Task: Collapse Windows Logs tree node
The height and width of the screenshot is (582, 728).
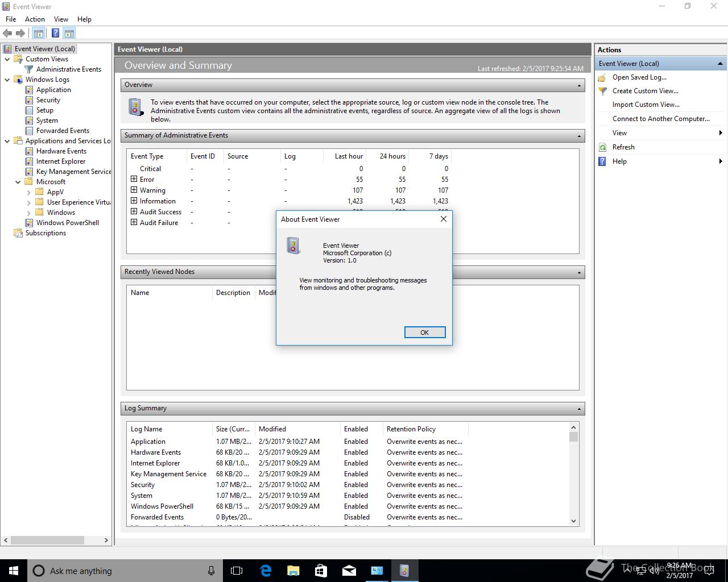Action: tap(7, 80)
